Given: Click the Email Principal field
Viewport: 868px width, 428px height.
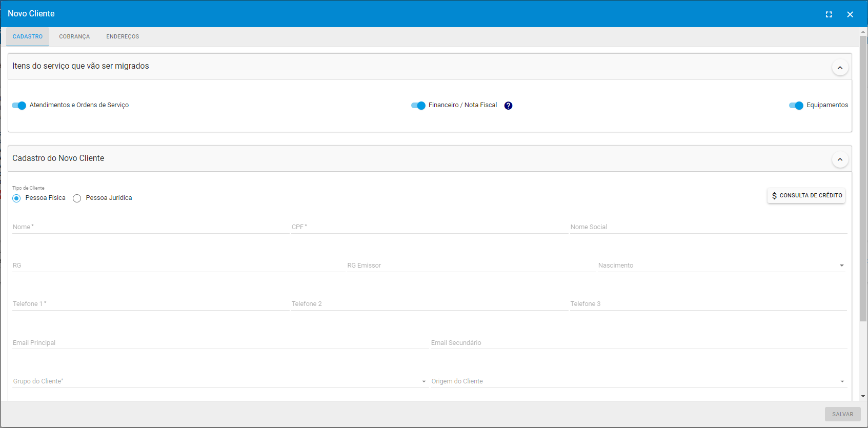Looking at the screenshot, I should (220, 343).
